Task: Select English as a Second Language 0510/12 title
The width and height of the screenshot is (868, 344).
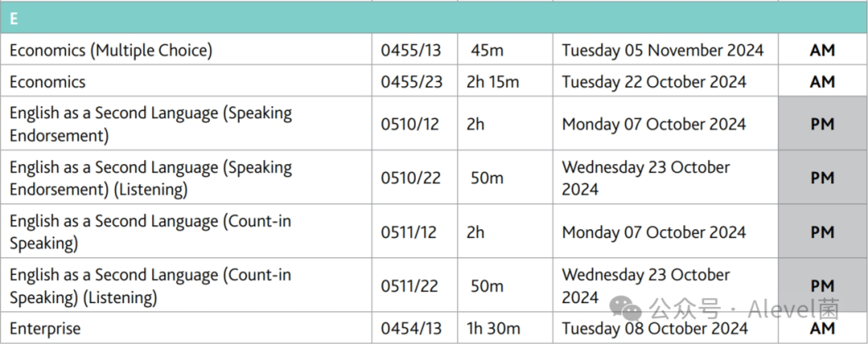Action: click(x=150, y=124)
